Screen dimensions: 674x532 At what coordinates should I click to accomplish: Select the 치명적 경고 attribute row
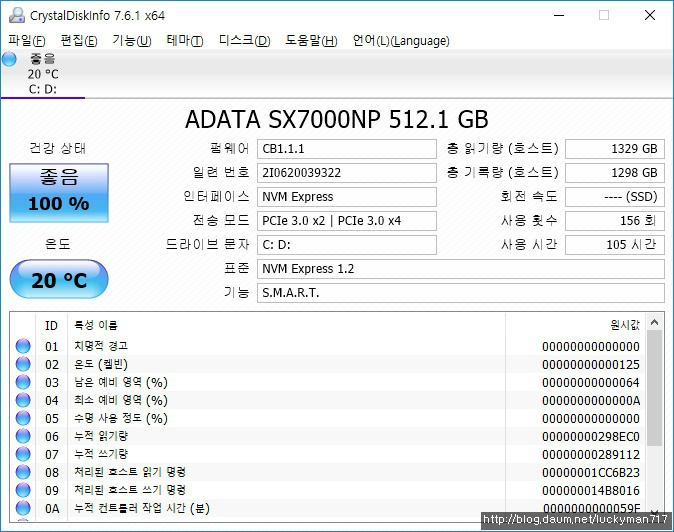328,346
